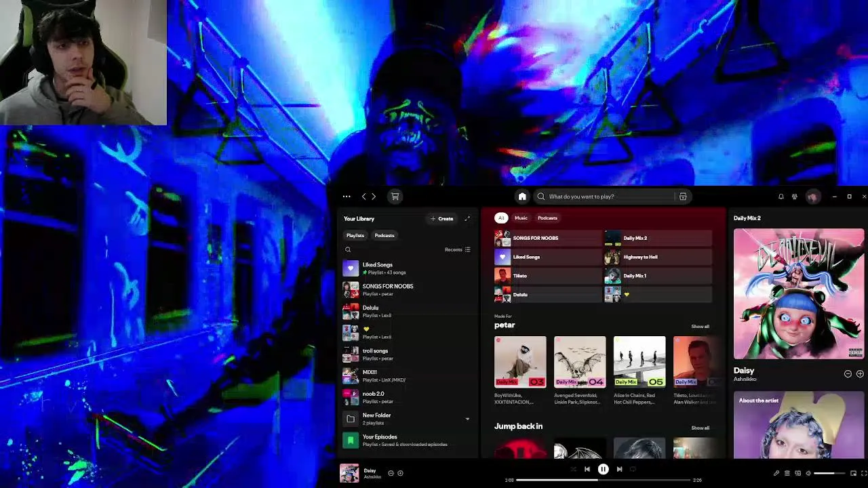The height and width of the screenshot is (488, 868).
Task: Skip to previous track
Action: pyautogui.click(x=587, y=469)
